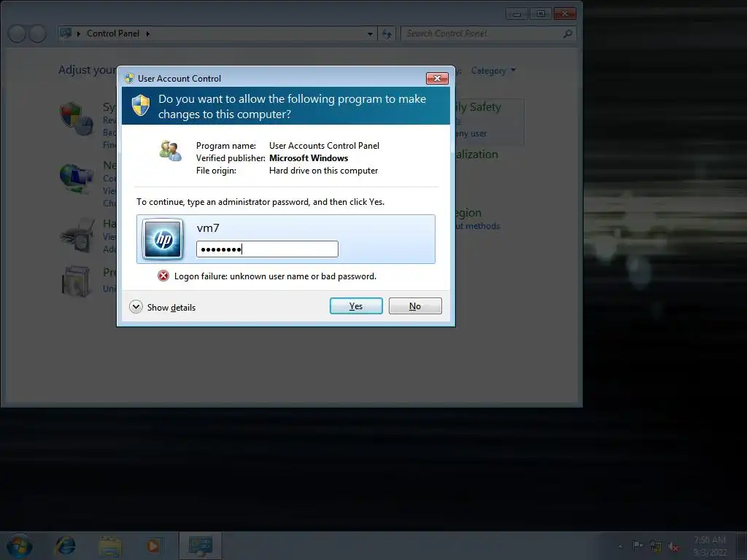Image resolution: width=747 pixels, height=560 pixels.
Task: Click the Control Panel breadcrumb in address bar
Action: coord(113,34)
